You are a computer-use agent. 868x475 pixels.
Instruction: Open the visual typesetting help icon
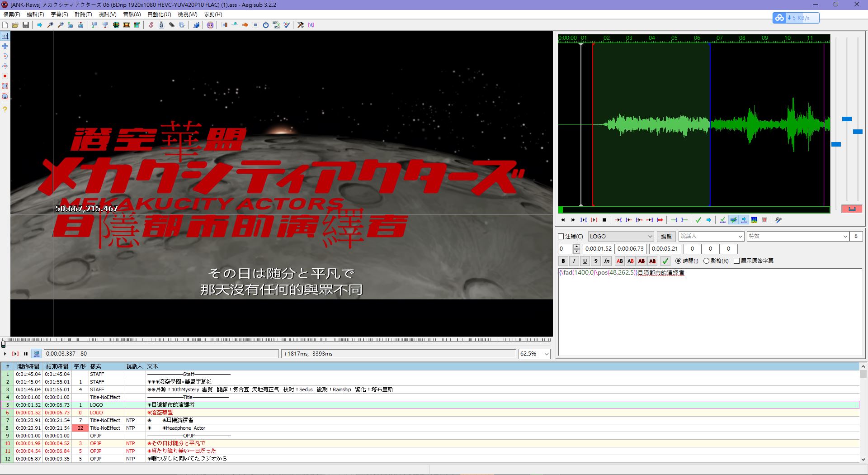(x=5, y=109)
